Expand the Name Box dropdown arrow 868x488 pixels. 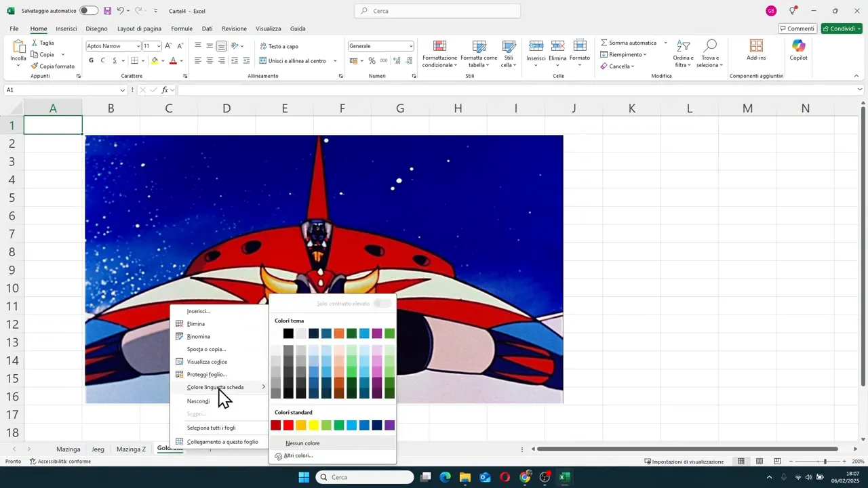click(123, 90)
